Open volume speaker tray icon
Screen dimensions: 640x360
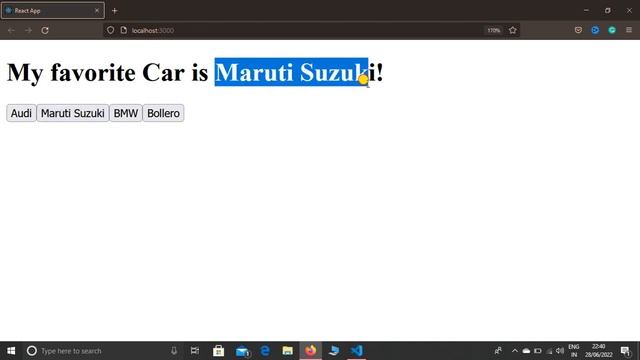click(560, 351)
